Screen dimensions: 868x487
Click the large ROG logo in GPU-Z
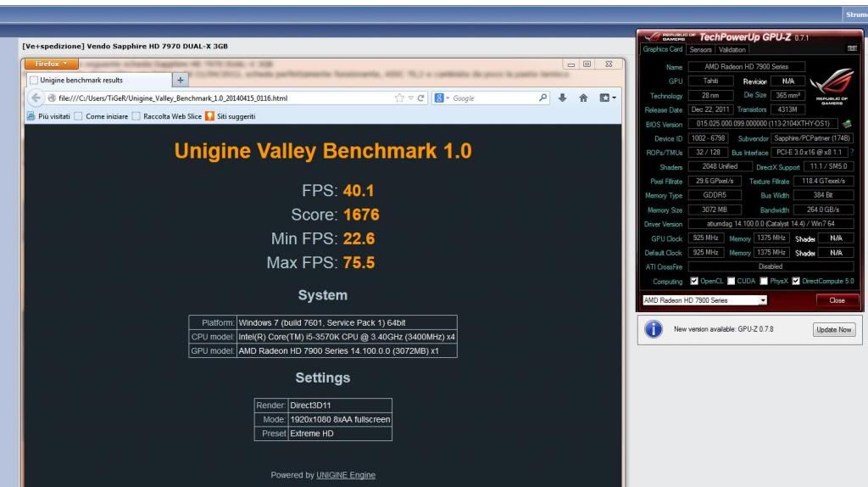tap(831, 87)
